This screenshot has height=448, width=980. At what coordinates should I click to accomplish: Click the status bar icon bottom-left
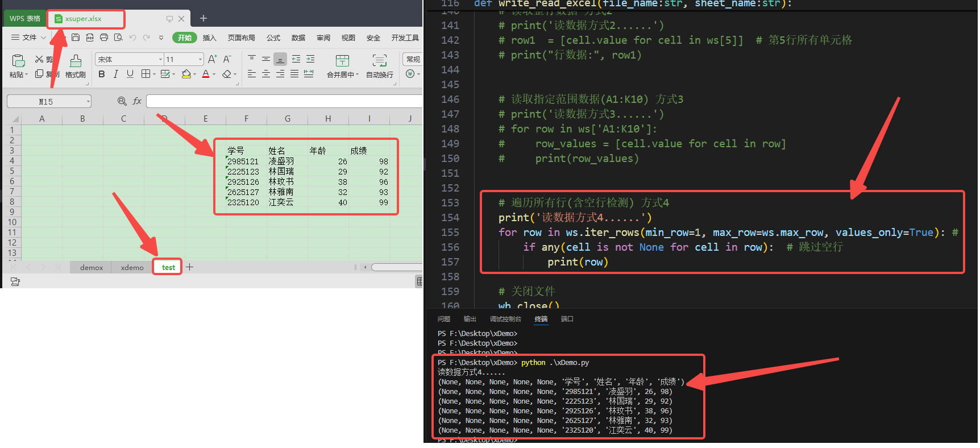15,281
